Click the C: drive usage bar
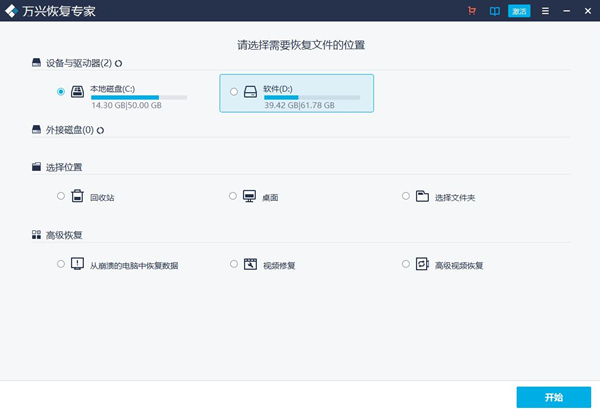The width and height of the screenshot is (600, 413). coord(139,97)
